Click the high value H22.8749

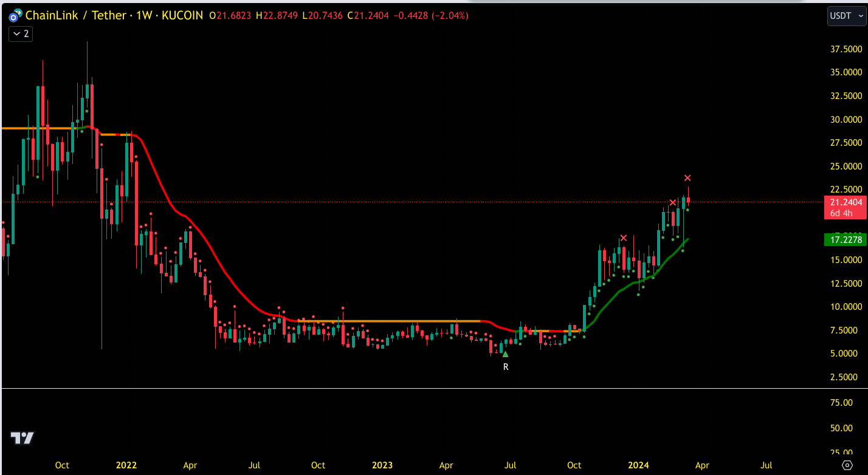pyautogui.click(x=277, y=16)
